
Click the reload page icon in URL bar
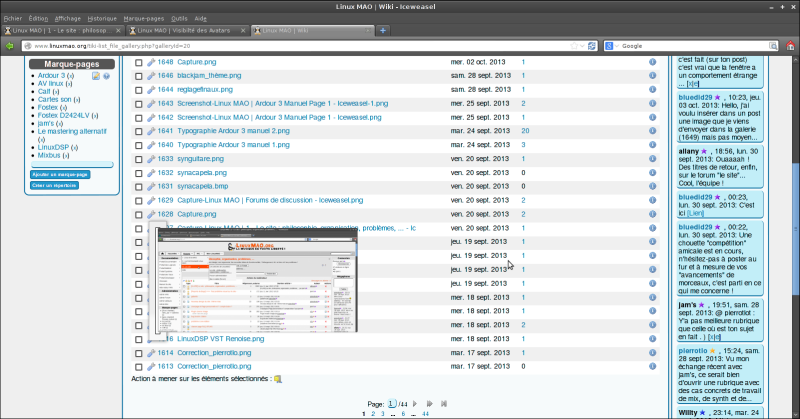[592, 46]
